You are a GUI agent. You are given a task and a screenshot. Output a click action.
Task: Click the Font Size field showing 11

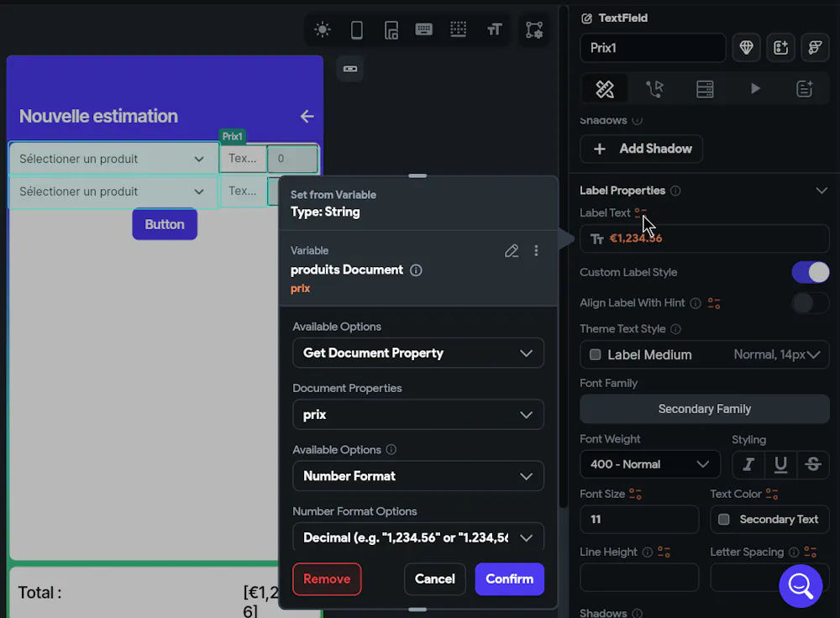tap(639, 520)
